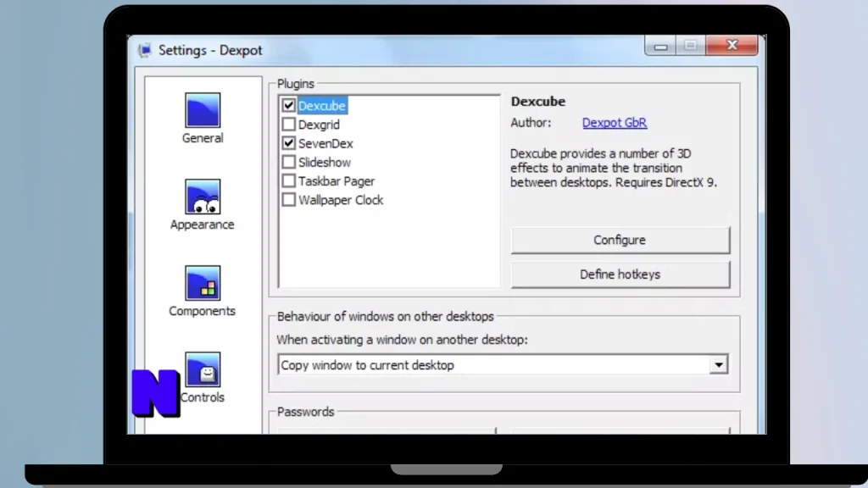The image size is (868, 488).
Task: Open the Appearance settings icon
Action: click(203, 197)
